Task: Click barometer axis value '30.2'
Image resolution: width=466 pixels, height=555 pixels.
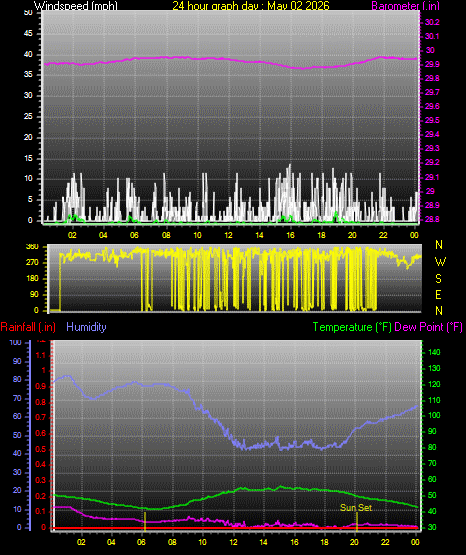Action: pos(432,22)
